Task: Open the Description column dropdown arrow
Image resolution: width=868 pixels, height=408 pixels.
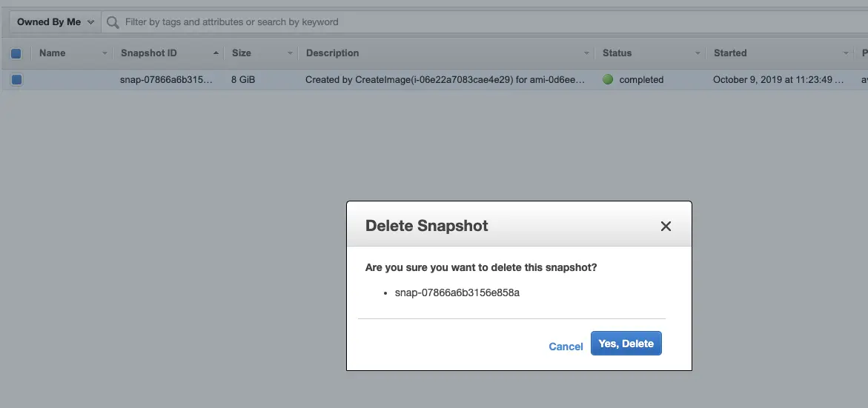Action: pyautogui.click(x=587, y=53)
